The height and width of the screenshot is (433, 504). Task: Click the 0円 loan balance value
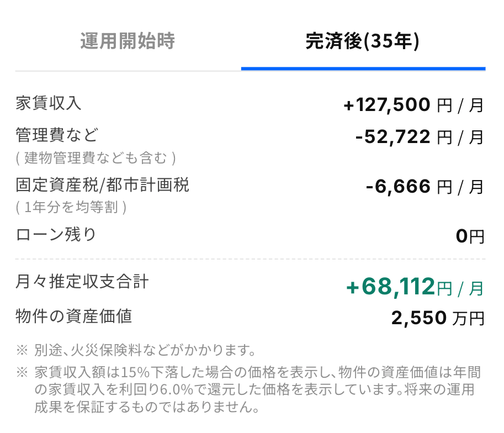470,236
